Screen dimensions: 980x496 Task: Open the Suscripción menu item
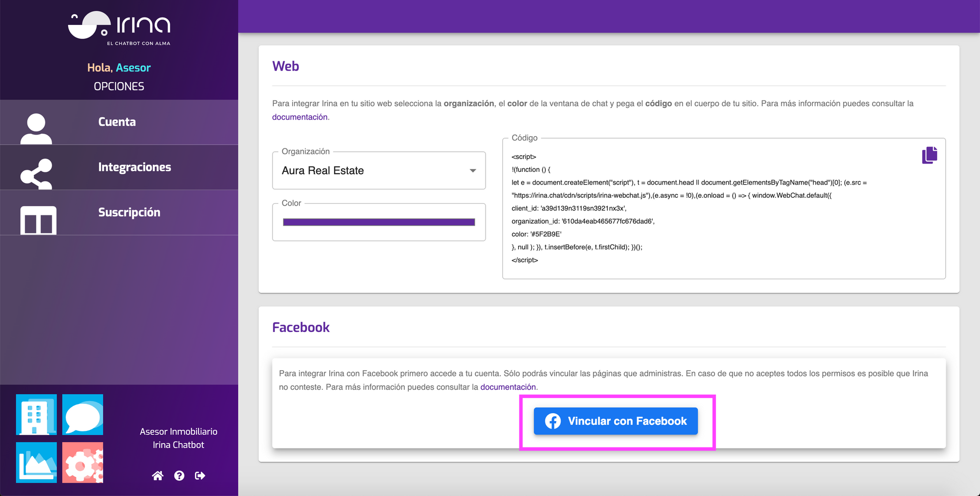coord(119,213)
